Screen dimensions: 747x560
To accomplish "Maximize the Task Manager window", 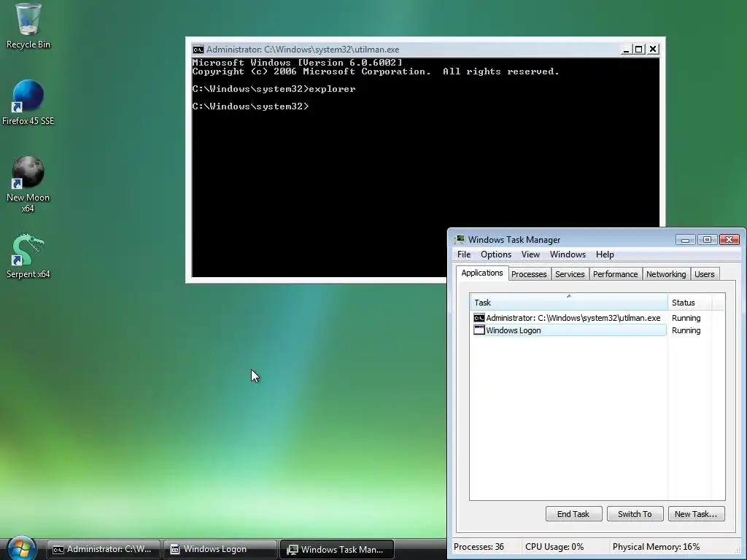I will pyautogui.click(x=707, y=239).
